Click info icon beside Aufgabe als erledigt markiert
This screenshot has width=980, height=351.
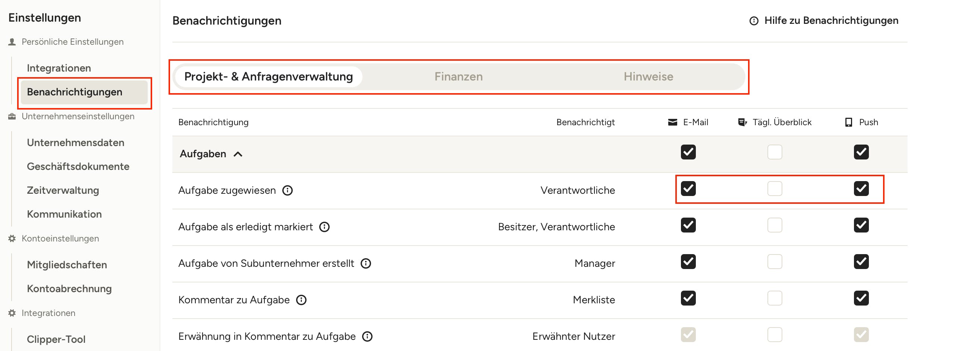click(x=324, y=227)
